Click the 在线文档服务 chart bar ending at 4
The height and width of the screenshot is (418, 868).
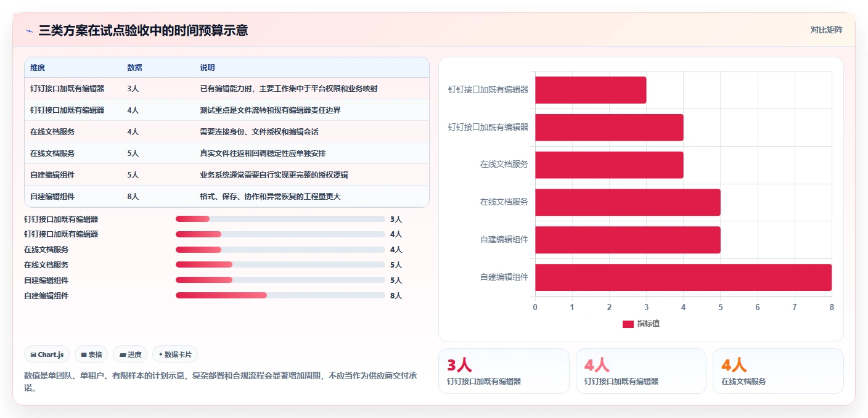point(609,165)
